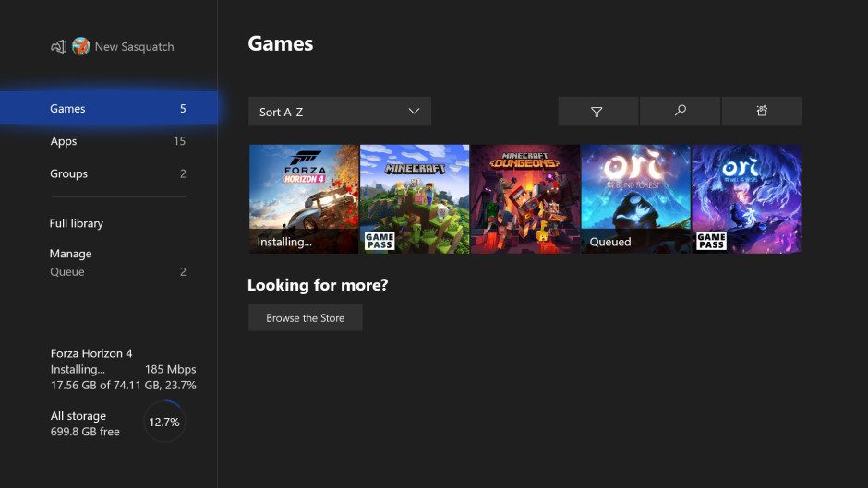Viewport: 868px width, 488px height.
Task: Open the Sort A-Z dropdown
Action: [x=339, y=112]
